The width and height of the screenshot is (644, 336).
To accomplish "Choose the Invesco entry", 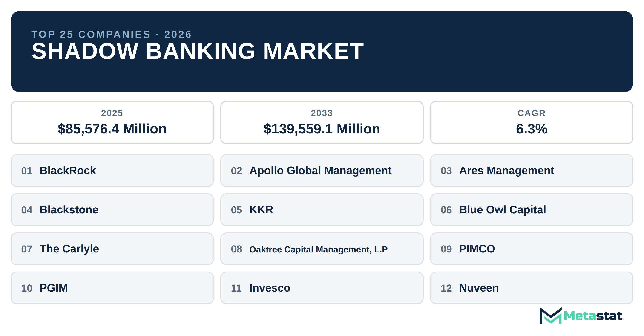I will point(322,288).
